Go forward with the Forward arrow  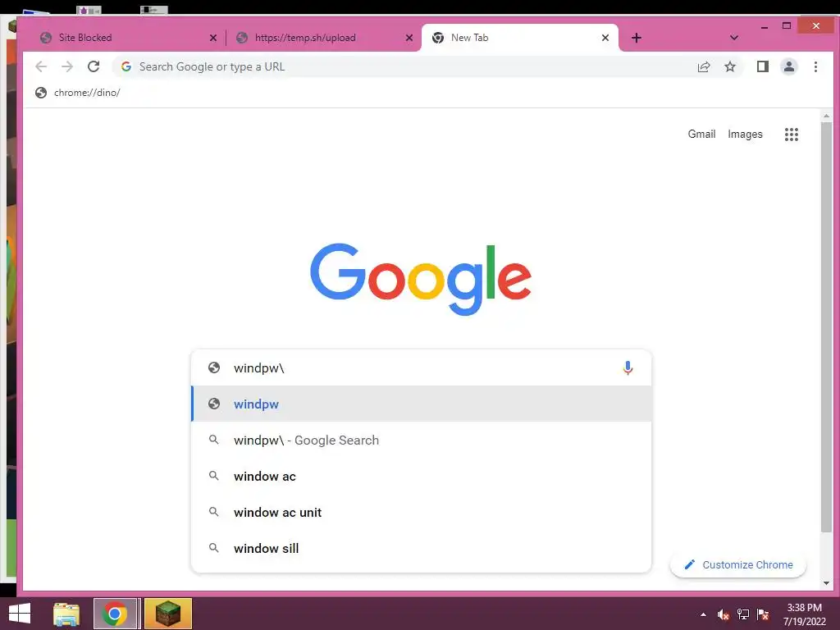(67, 66)
